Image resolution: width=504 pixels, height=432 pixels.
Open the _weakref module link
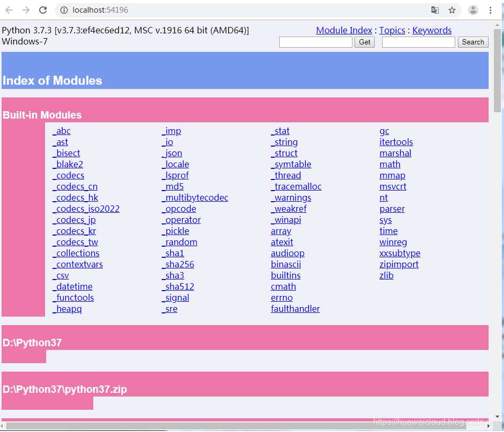(x=289, y=209)
